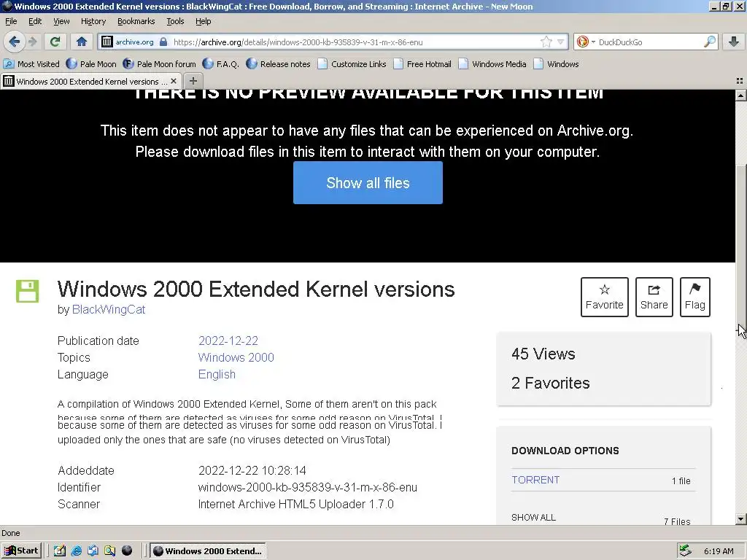
Task: Open the Windows Media bookmark
Action: [492, 64]
